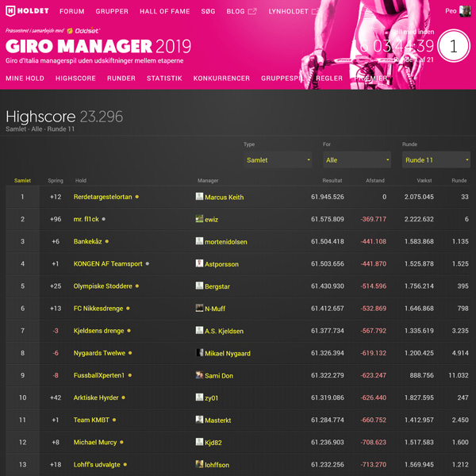This screenshot has width=476, height=476.
Task: Open team Bankekåz
Action: coord(88,241)
